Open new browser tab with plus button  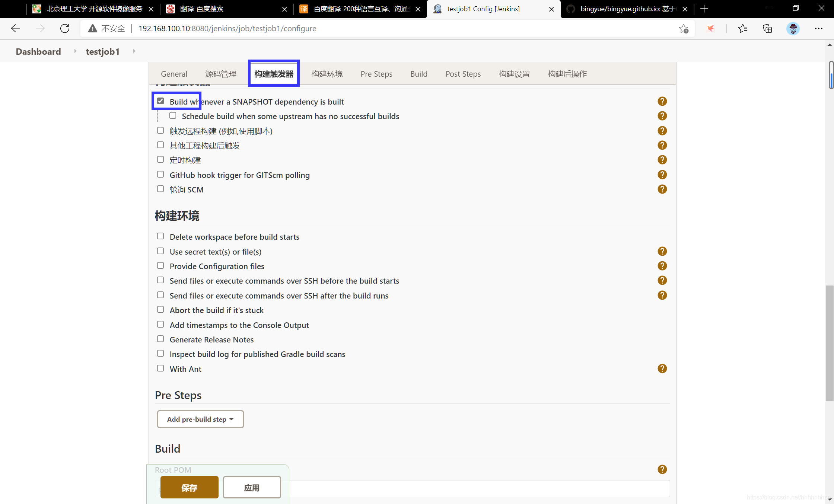(704, 9)
